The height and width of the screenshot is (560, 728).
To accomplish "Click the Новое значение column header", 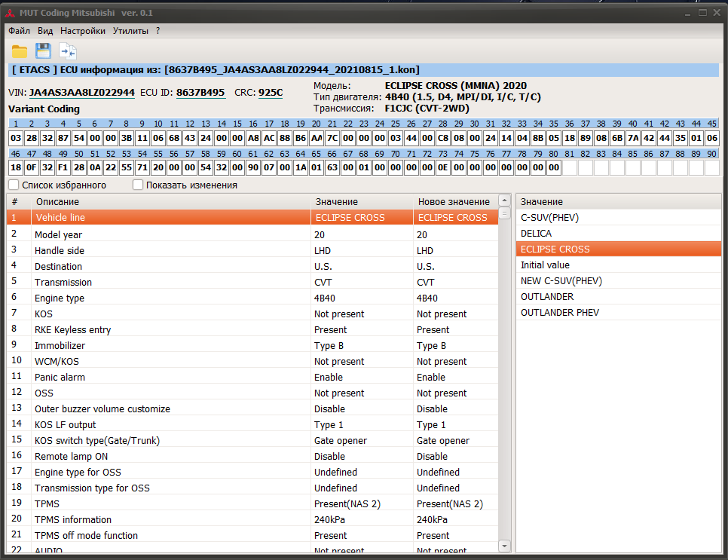I will [454, 201].
